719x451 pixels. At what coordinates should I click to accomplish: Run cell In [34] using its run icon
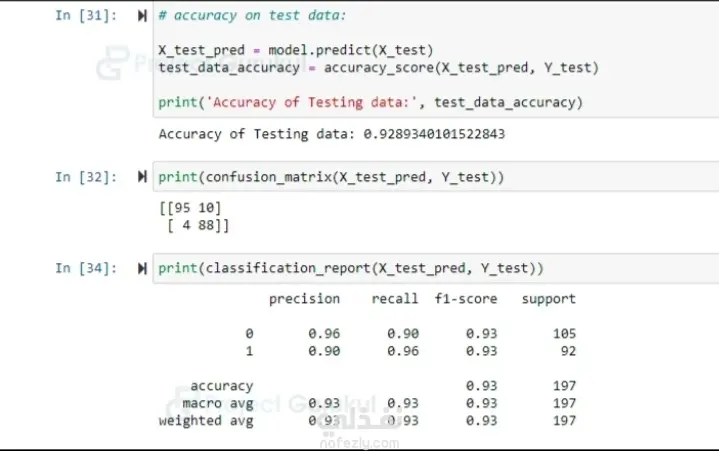142,268
